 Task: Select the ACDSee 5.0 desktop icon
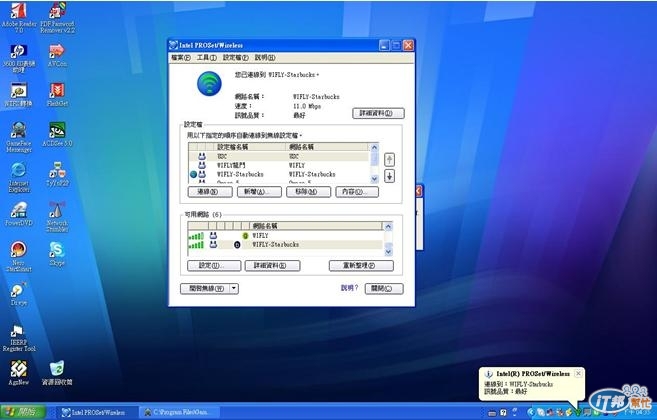pyautogui.click(x=57, y=134)
